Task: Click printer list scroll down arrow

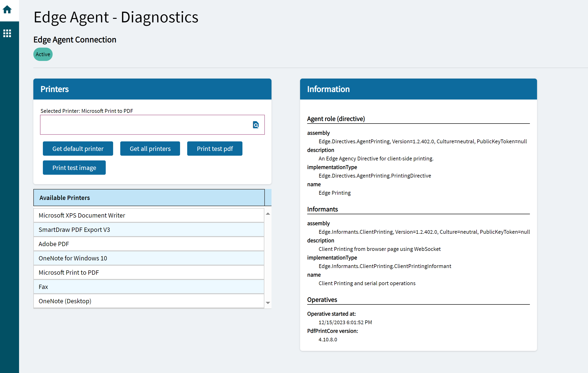Action: coord(268,303)
